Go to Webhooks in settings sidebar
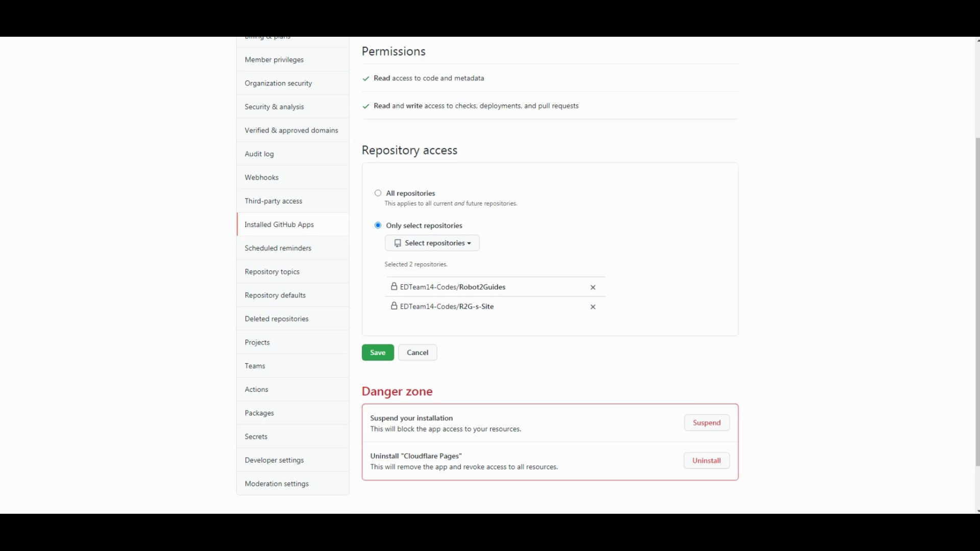 (261, 178)
